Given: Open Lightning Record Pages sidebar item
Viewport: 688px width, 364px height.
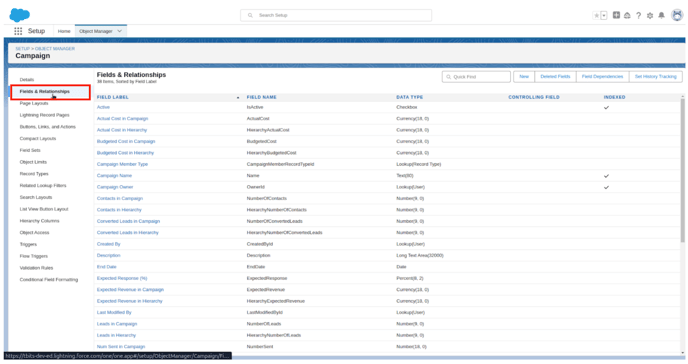Looking at the screenshot, I should click(44, 115).
